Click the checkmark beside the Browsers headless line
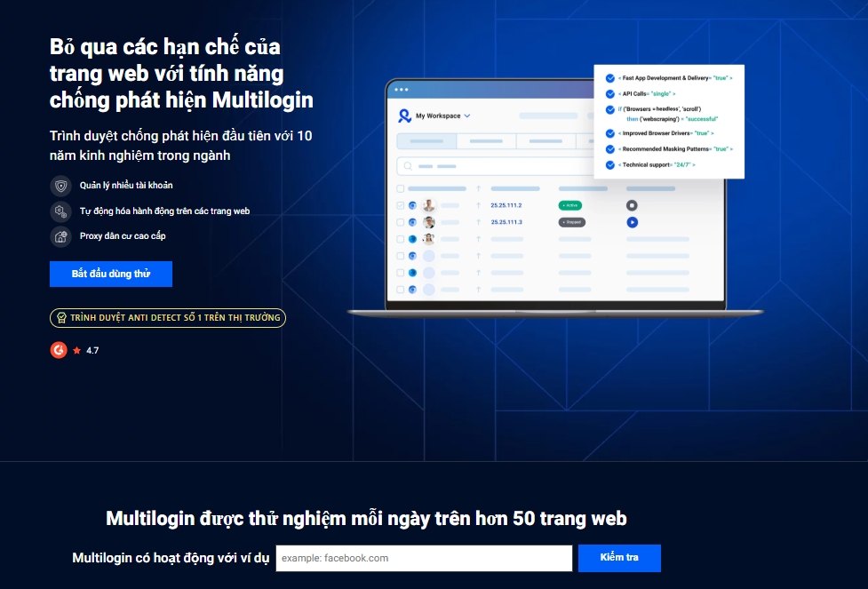868x589 pixels. click(x=610, y=109)
